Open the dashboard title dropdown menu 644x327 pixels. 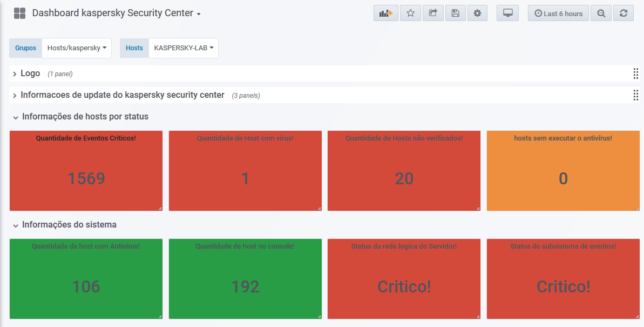click(x=199, y=14)
